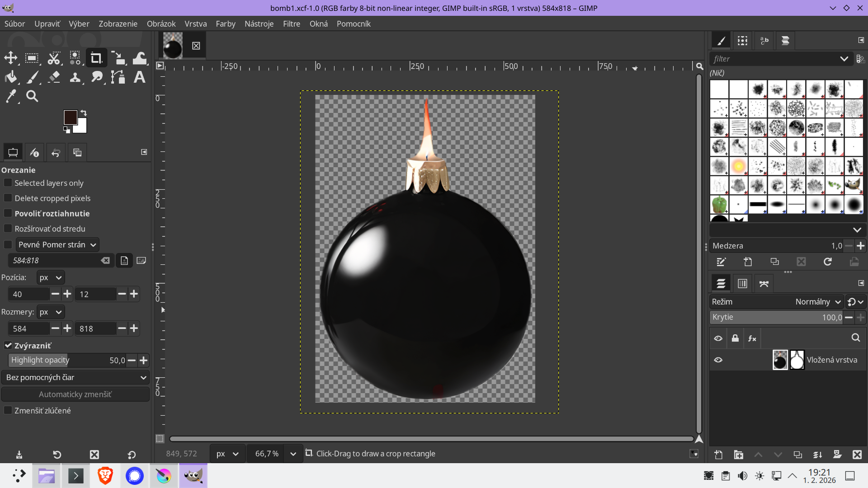Select the Color Picker tool
Image resolution: width=868 pixels, height=488 pixels.
[x=11, y=96]
